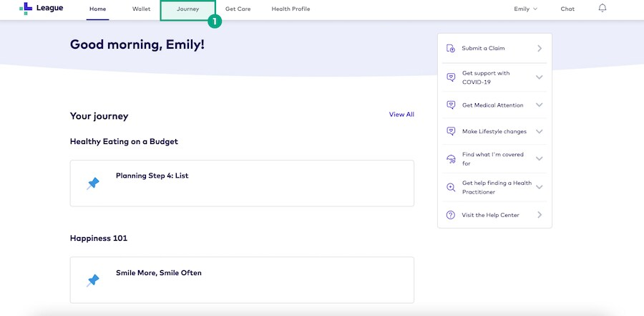Viewport: 644px width, 316px height.
Task: Open Chat from the top bar
Action: tap(567, 9)
